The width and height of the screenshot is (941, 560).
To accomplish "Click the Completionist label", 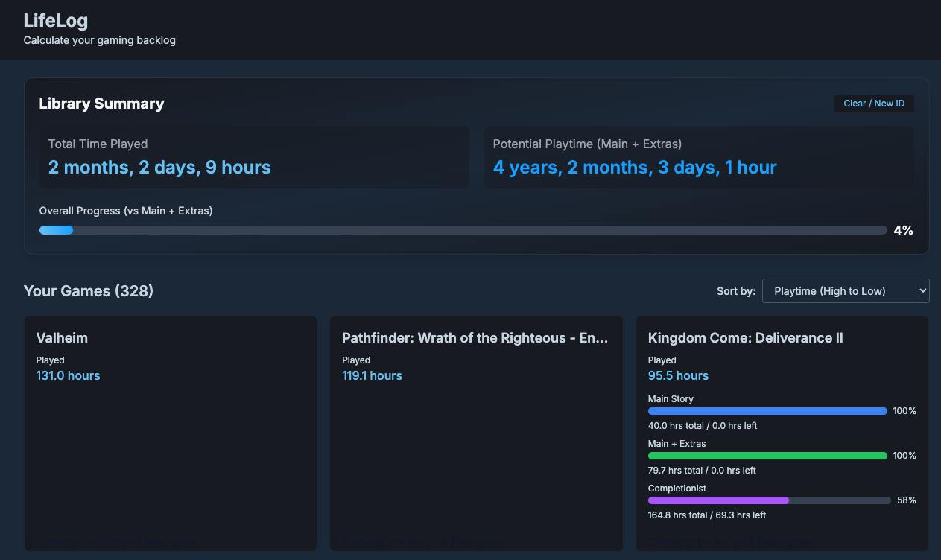I will click(x=677, y=489).
